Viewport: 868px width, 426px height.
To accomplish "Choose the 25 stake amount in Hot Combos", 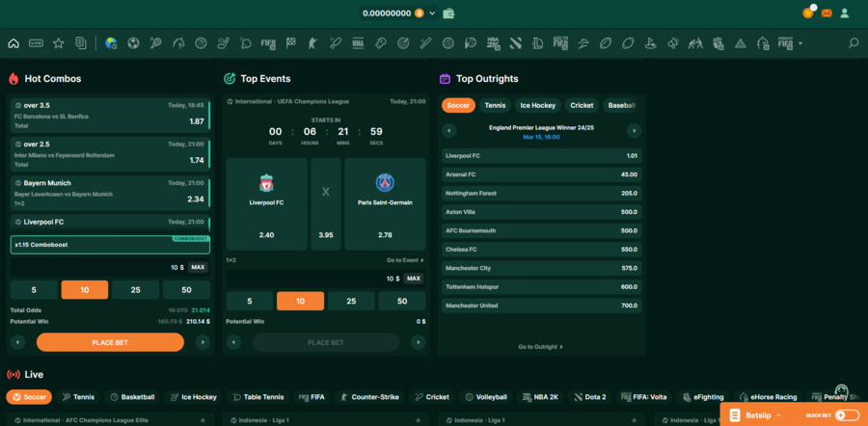I will click(135, 290).
